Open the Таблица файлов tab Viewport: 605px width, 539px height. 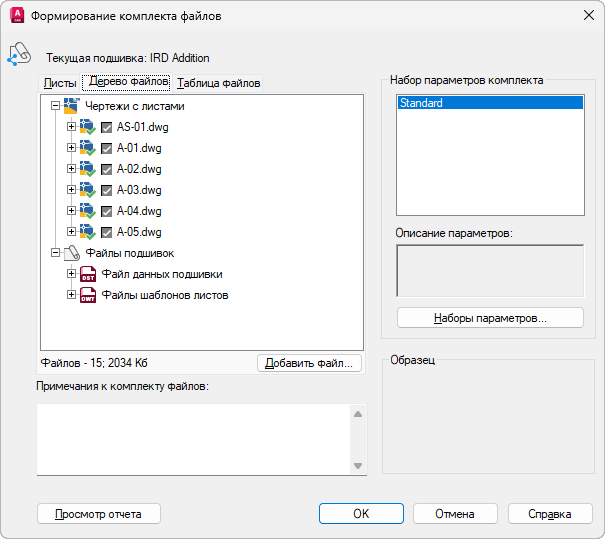(218, 83)
